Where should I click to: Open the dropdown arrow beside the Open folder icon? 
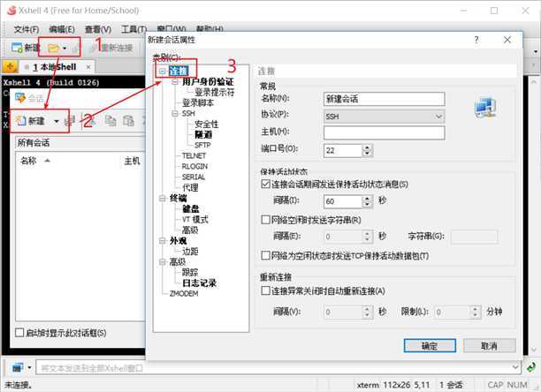coord(65,49)
